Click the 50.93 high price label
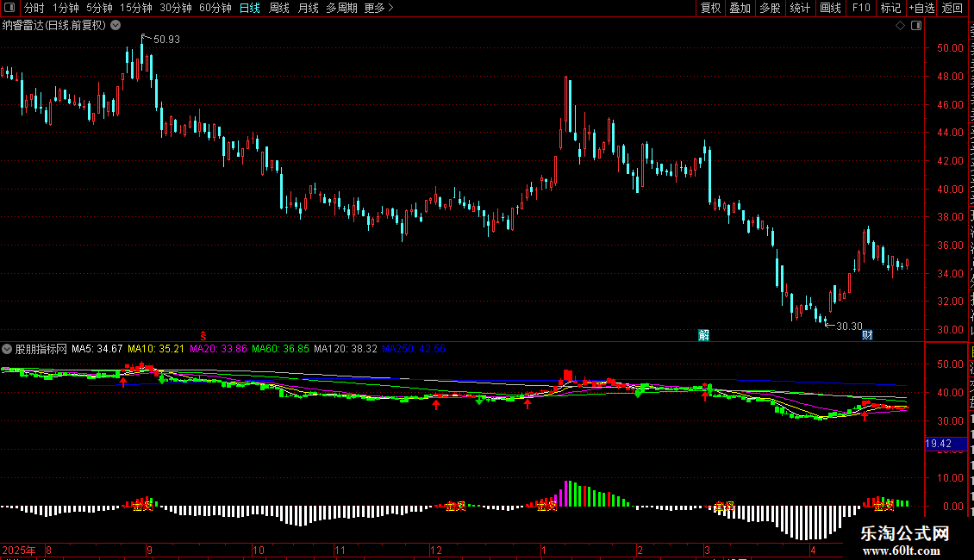Screen dimensions: 974x560 [x=166, y=39]
